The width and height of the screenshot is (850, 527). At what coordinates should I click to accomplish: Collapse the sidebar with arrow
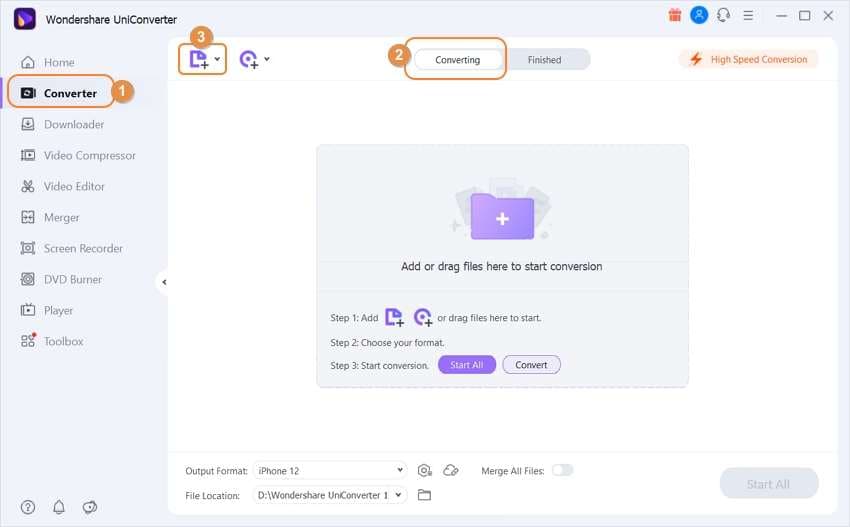[x=164, y=282]
